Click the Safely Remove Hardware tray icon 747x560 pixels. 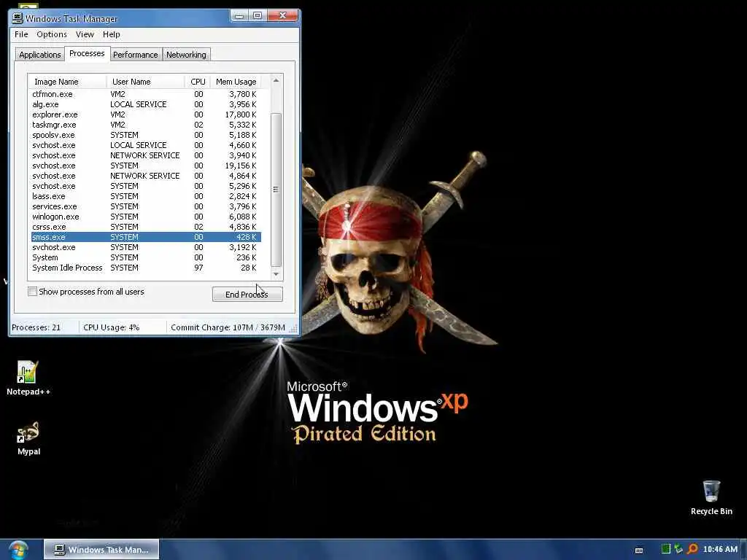tap(678, 549)
